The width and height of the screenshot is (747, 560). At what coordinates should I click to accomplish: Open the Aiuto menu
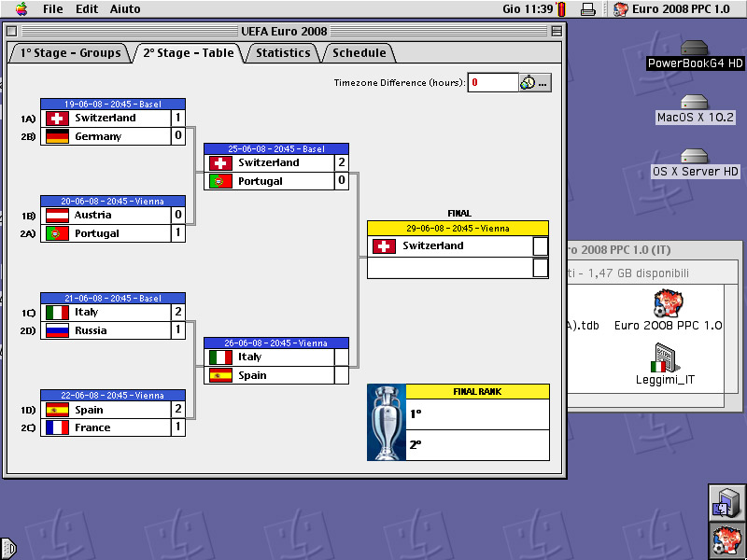coord(125,9)
